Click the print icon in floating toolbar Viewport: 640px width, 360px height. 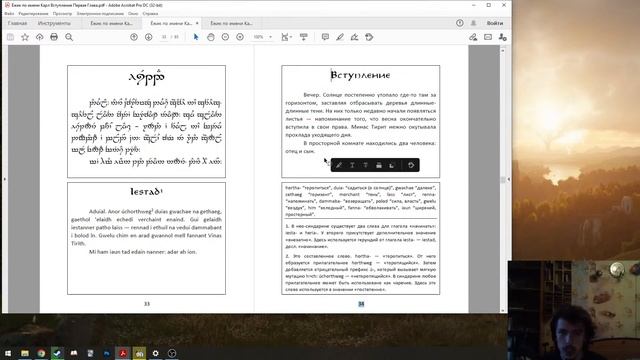point(379,165)
